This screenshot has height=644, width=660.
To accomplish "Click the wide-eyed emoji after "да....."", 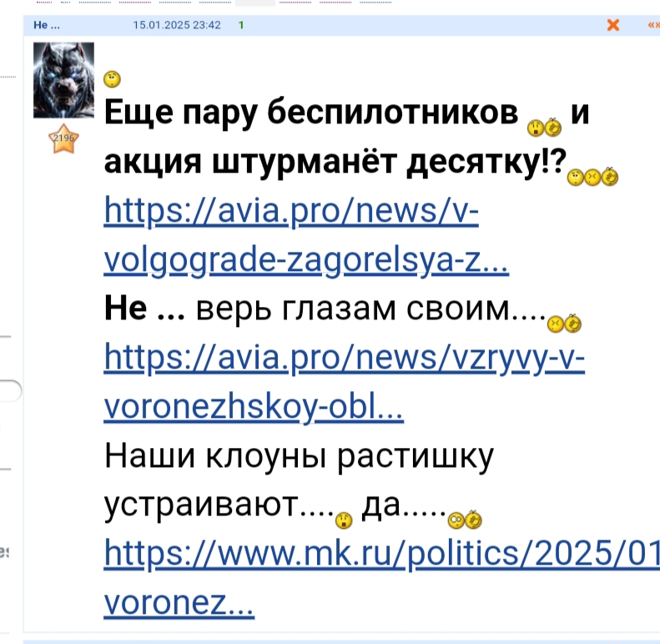I will click(456, 521).
